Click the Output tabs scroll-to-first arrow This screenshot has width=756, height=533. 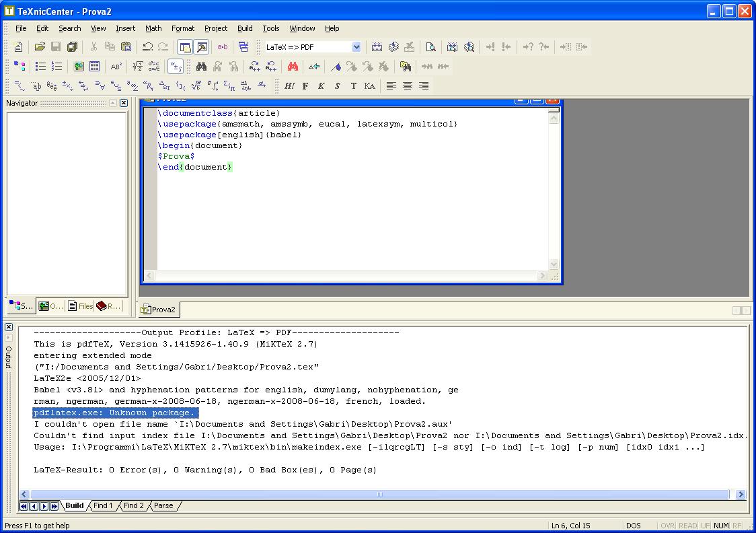point(24,506)
